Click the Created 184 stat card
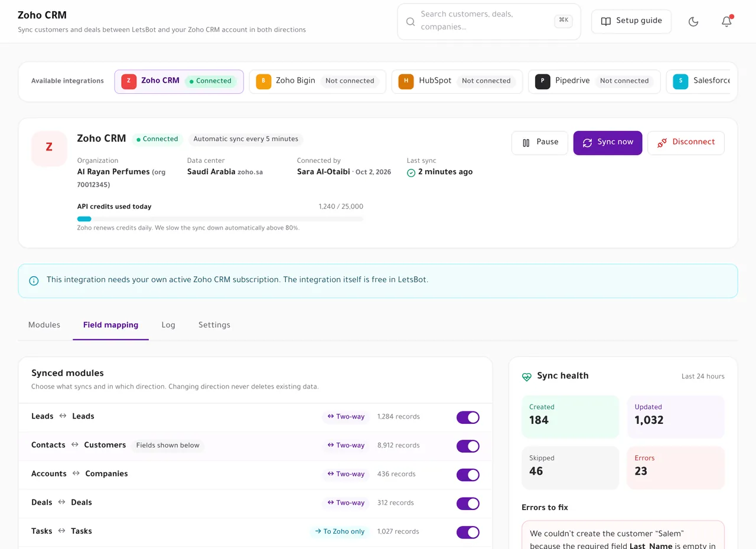This screenshot has width=756, height=549. coord(570,417)
